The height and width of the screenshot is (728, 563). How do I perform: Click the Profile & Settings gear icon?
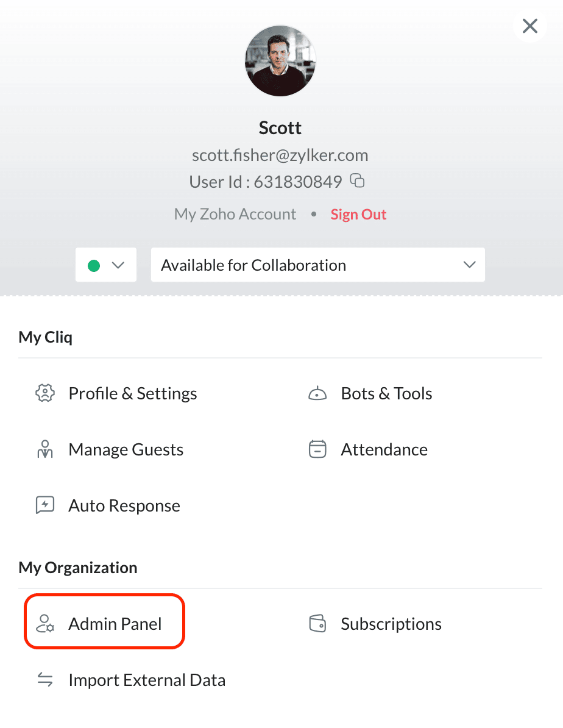coord(46,393)
